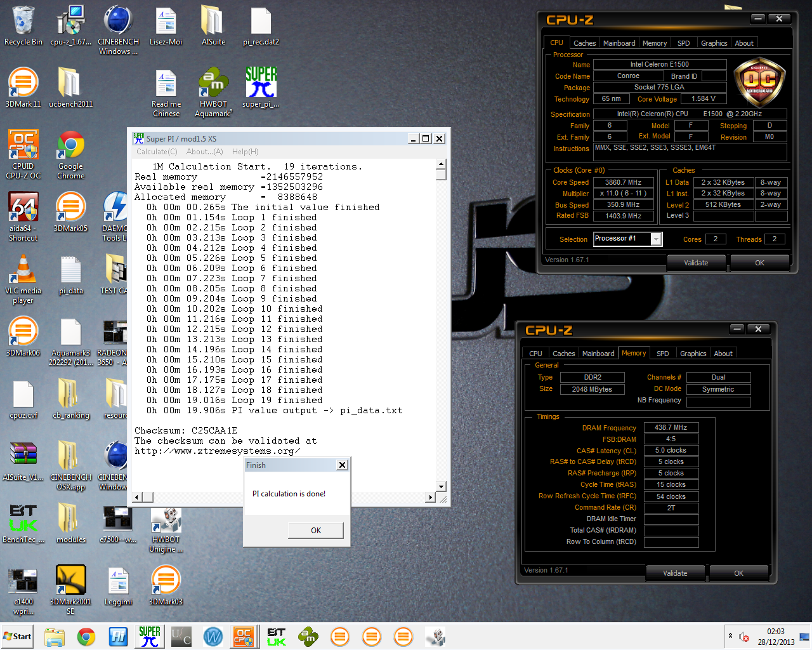This screenshot has height=650, width=812.
Task: Launch 3DMark2001 SE desktop shortcut
Action: [x=70, y=590]
